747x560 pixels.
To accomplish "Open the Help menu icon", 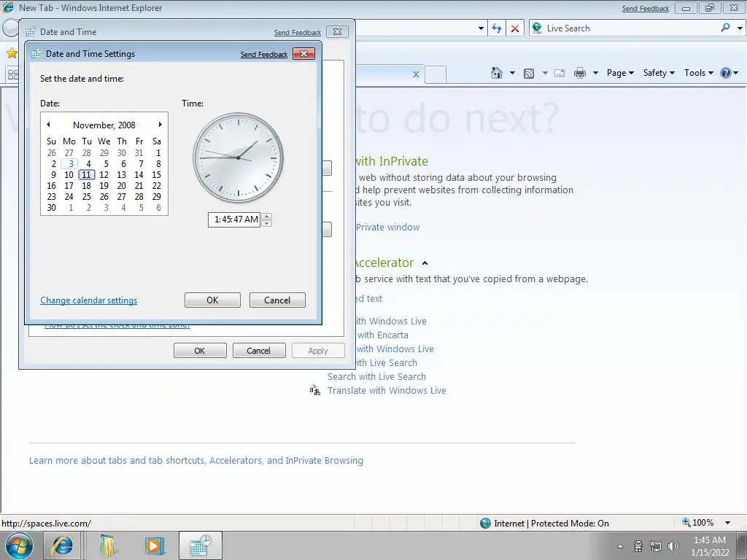I will point(729,73).
